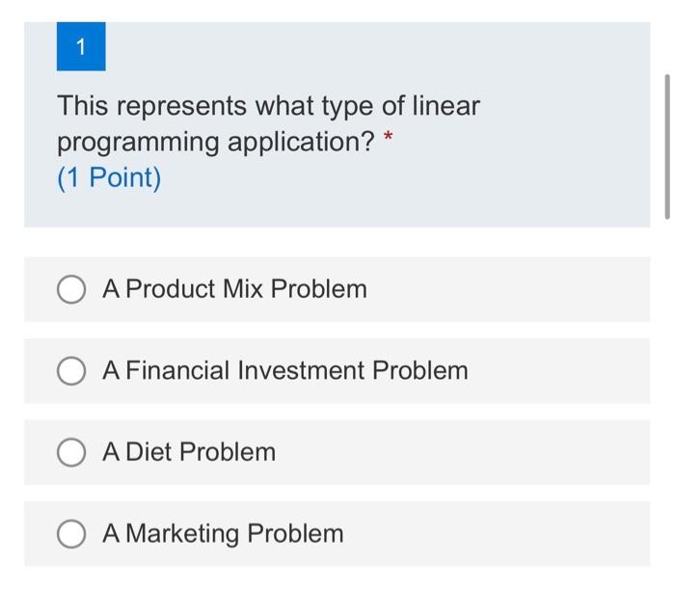This screenshot has width=675, height=616.
Task: Click the "This represents what type of linear" line
Action: [268, 106]
